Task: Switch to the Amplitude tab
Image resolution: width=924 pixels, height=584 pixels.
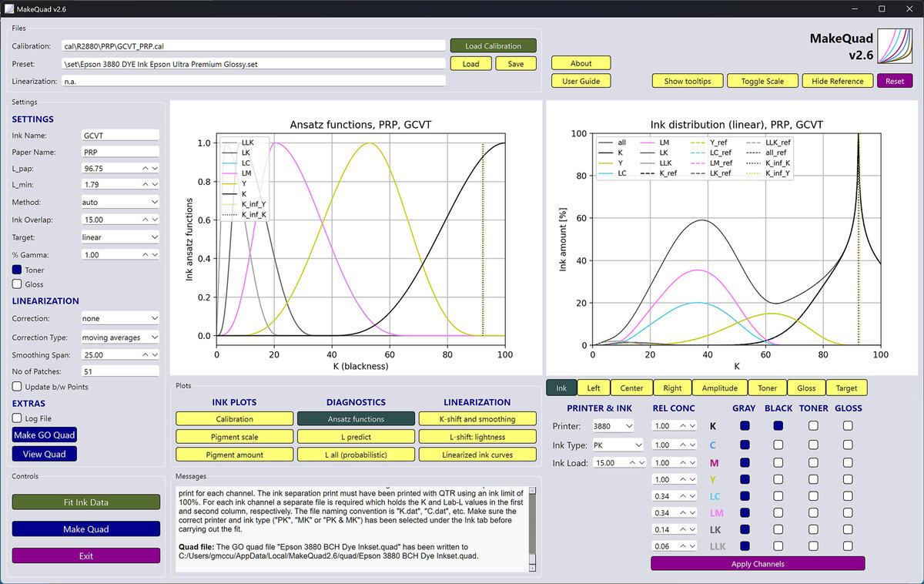Action: (719, 388)
